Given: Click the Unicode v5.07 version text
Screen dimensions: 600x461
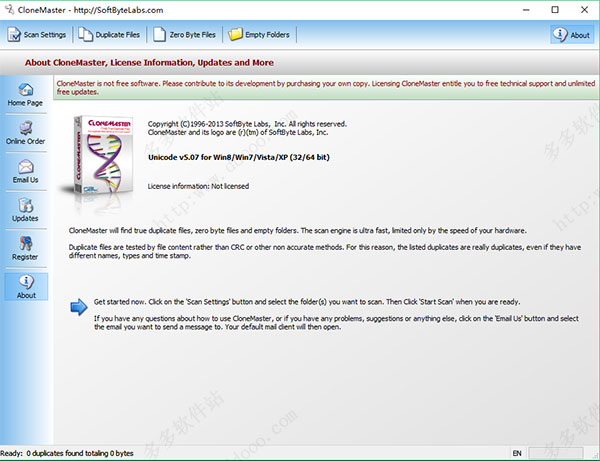Looking at the screenshot, I should (x=239, y=157).
